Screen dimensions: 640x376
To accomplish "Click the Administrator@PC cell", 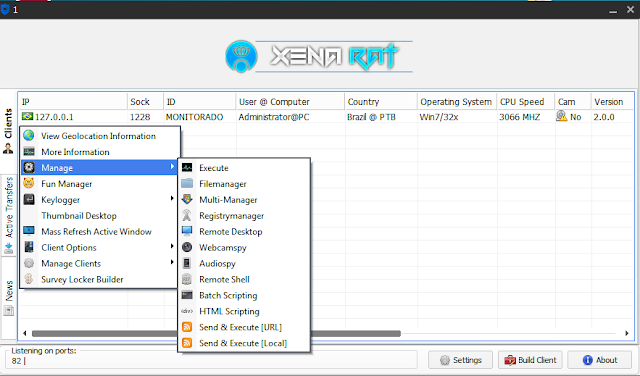I will [274, 117].
